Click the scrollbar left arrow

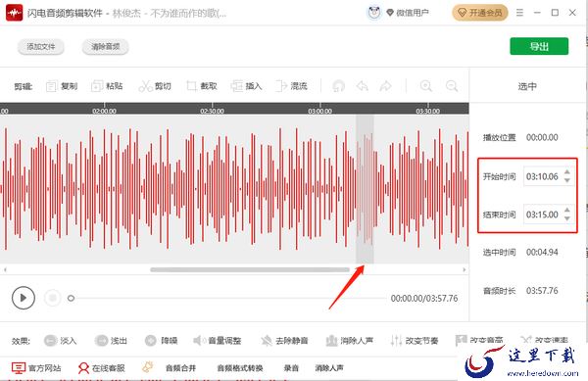5,269
